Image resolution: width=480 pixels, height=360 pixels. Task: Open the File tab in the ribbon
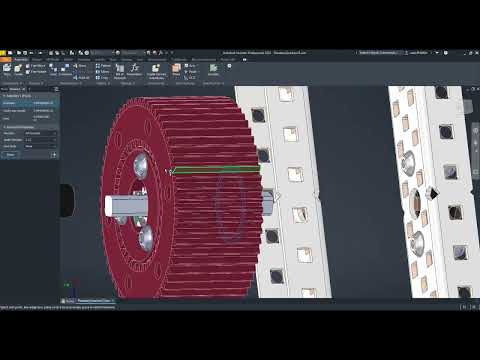click(x=5, y=60)
